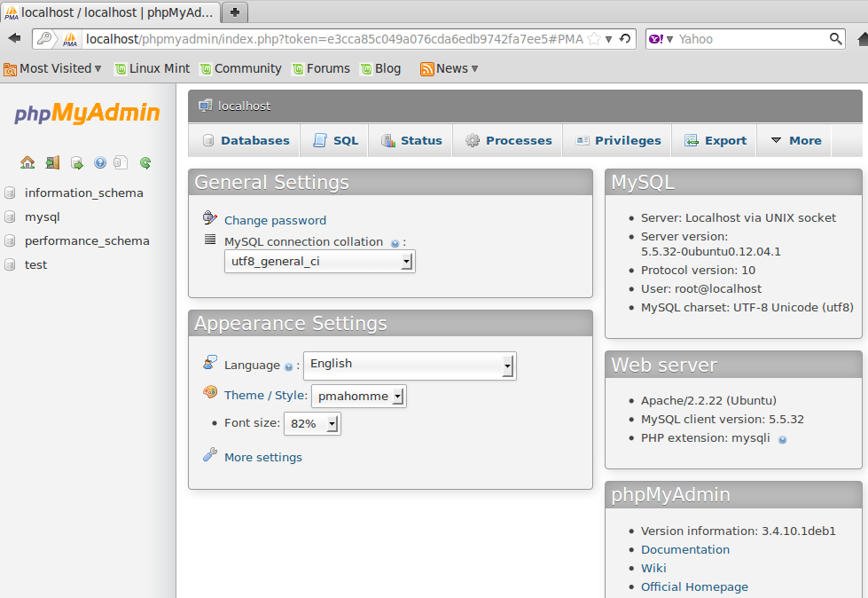Viewport: 868px width, 598px height.
Task: Select the Processes tab
Action: [508, 141]
